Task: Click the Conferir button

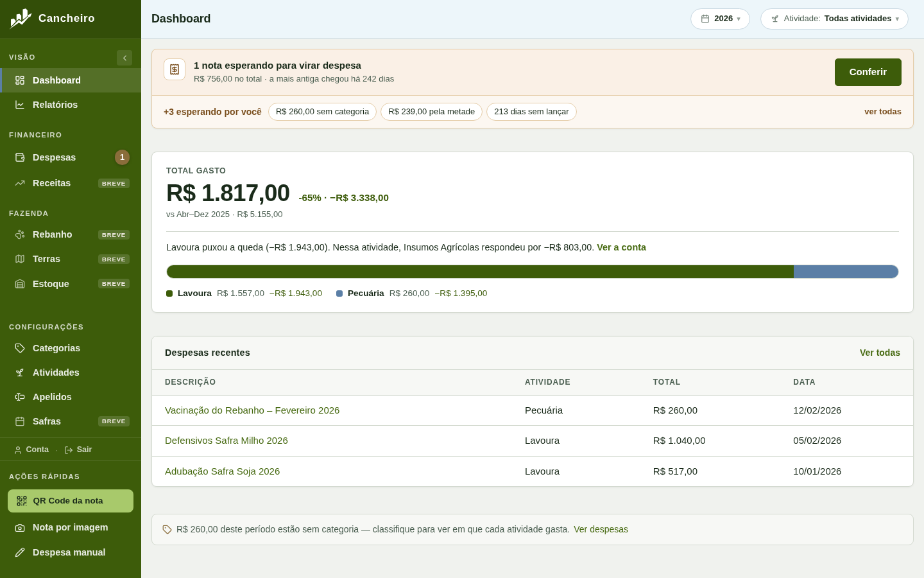Action: coord(868,72)
